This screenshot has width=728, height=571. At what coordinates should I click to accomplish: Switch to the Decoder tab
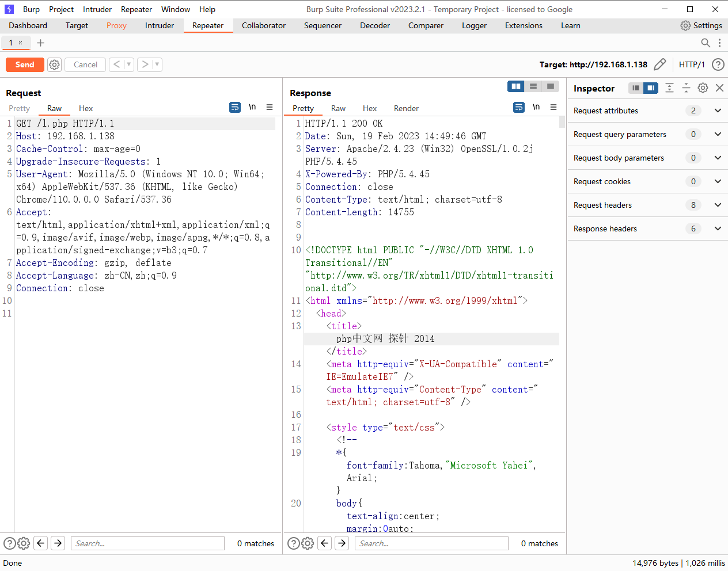pos(375,25)
